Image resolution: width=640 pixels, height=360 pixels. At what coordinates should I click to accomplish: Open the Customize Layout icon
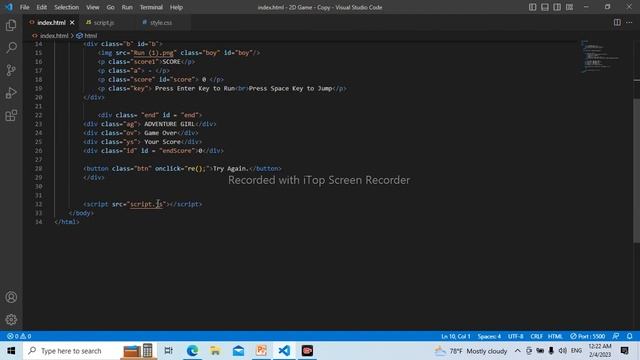click(x=569, y=7)
